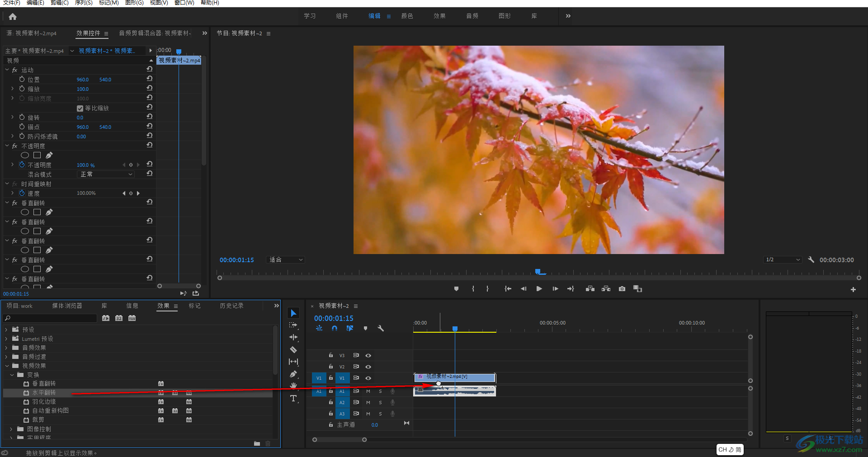868x457 pixels.
Task: Click the 位置 value 960.0
Action: pyautogui.click(x=83, y=80)
